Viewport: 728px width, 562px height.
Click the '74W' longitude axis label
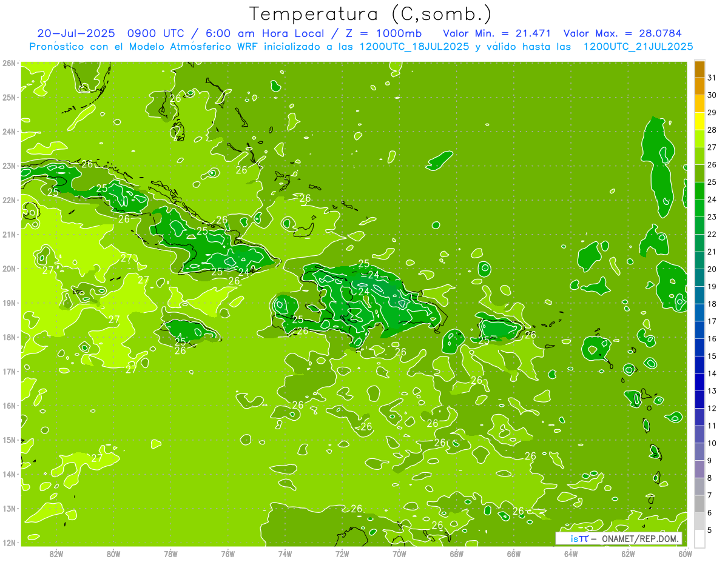pos(285,554)
